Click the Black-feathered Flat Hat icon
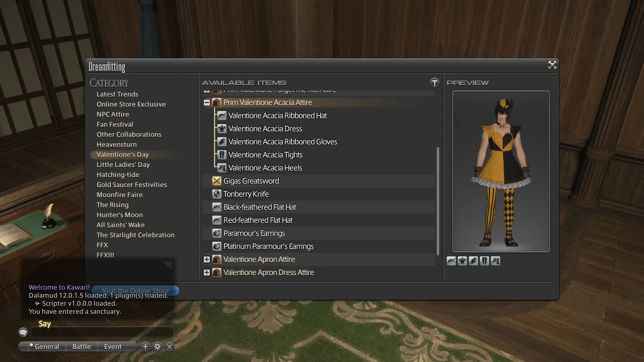Image resolution: width=644 pixels, height=362 pixels. pyautogui.click(x=217, y=207)
